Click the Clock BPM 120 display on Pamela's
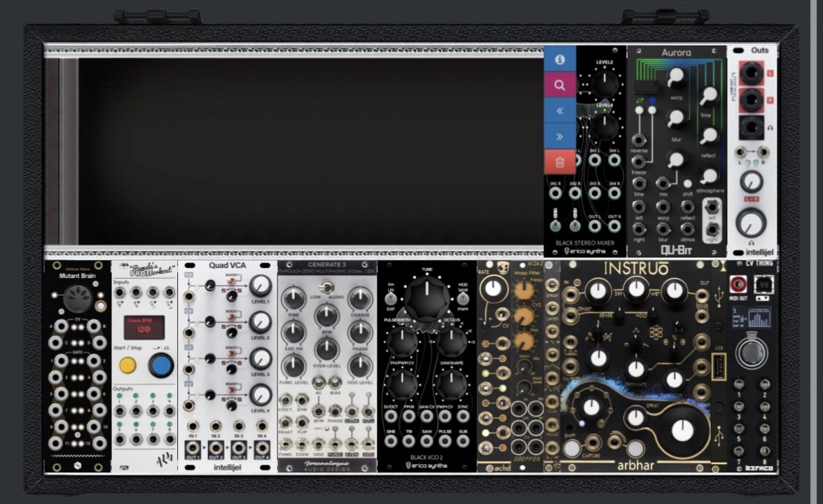 (144, 328)
